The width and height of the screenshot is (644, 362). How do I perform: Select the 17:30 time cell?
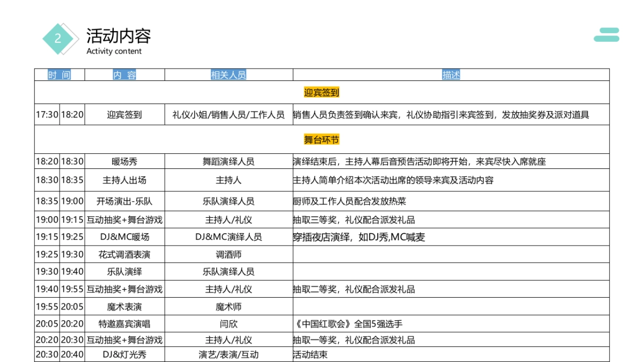coord(48,114)
